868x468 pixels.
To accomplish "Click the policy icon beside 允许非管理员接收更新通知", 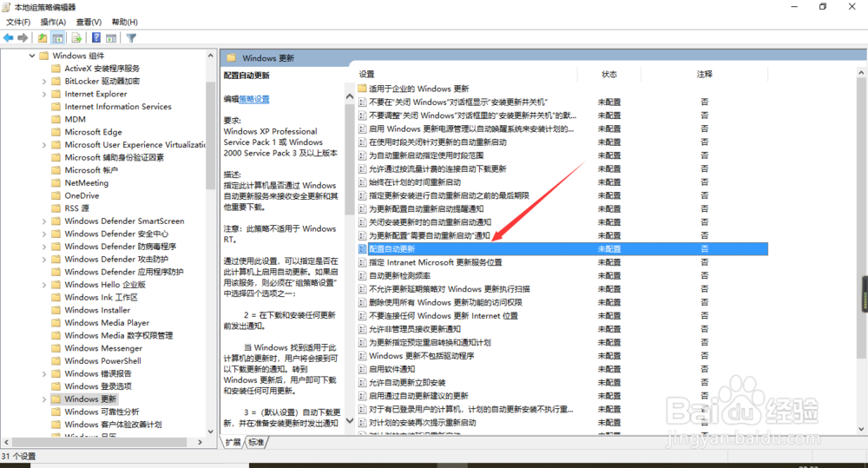I will (x=363, y=330).
